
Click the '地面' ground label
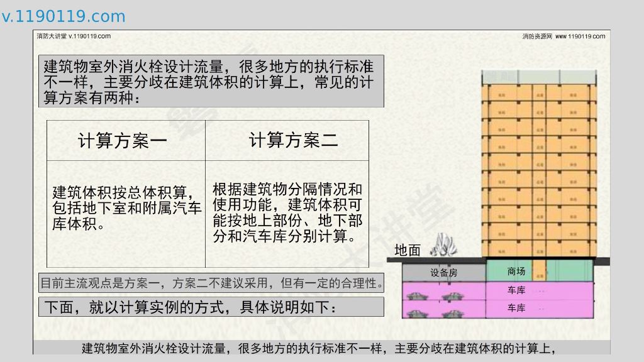[x=408, y=250]
